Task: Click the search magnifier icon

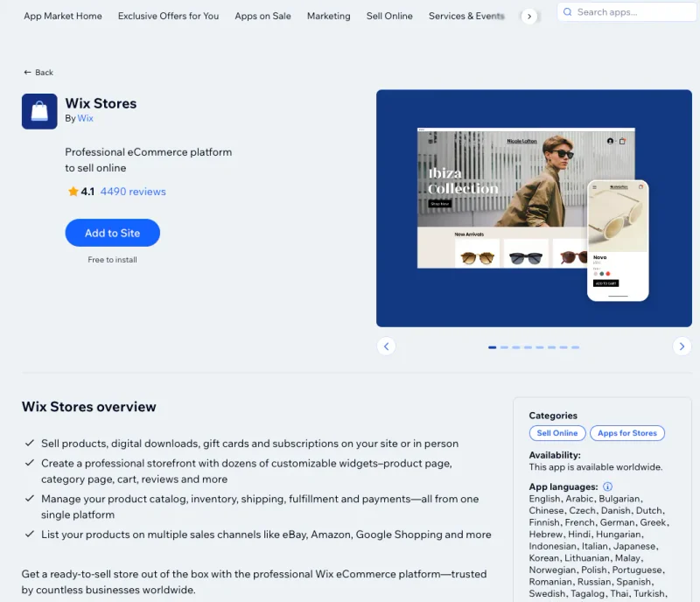Action: 567,12
